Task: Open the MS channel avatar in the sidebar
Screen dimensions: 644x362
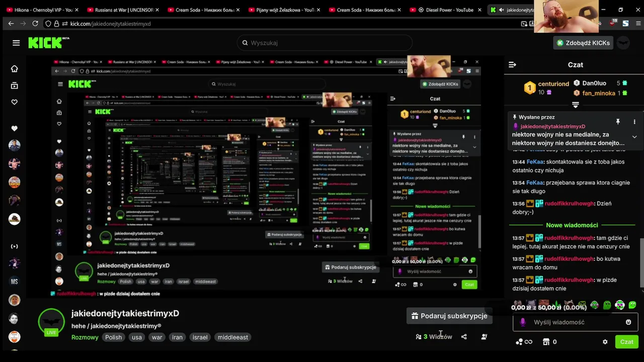Action: pos(14,282)
